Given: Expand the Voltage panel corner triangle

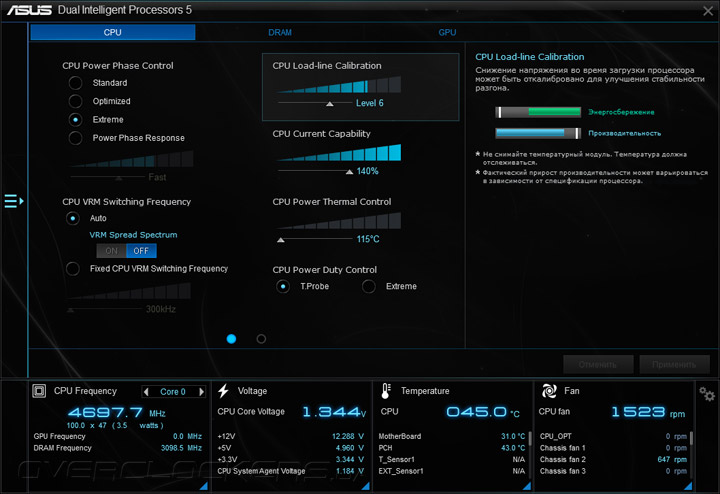Looking at the screenshot, I should point(366,485).
